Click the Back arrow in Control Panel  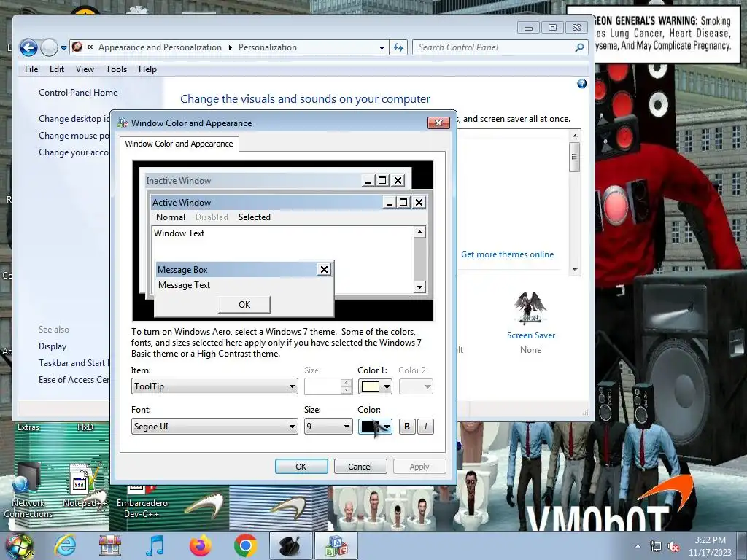(x=28, y=47)
